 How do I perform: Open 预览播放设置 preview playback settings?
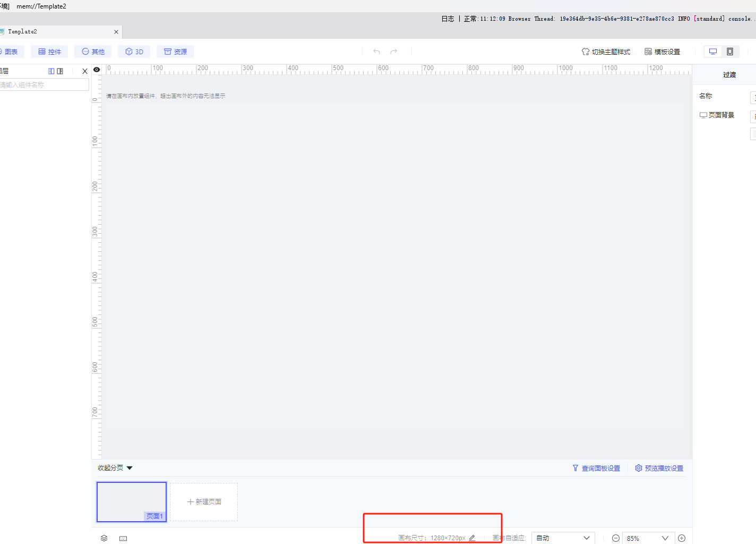[x=659, y=468]
